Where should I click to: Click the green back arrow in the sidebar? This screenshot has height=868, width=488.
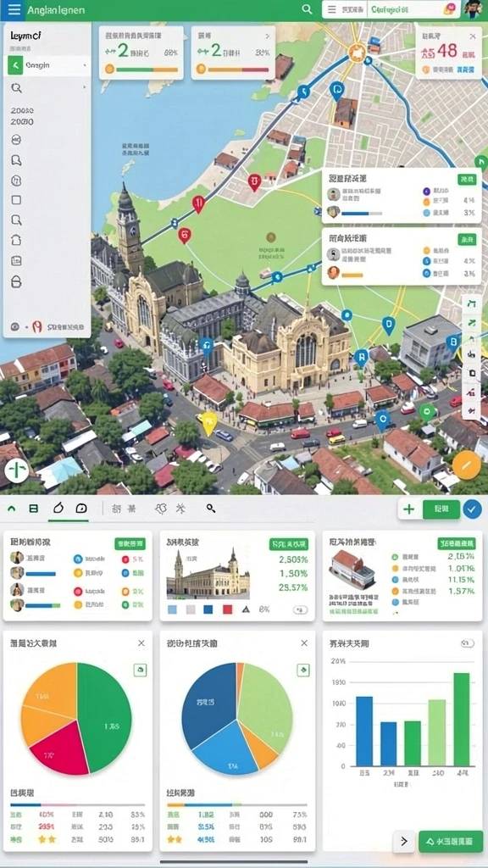[x=15, y=66]
